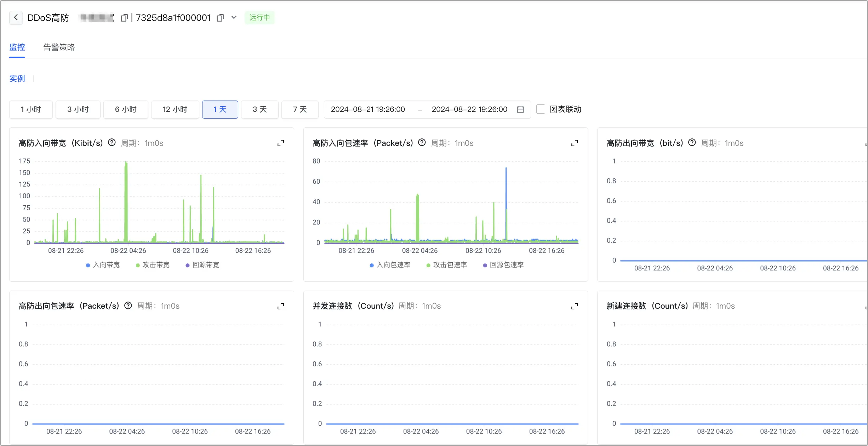Copy the instance name beside the blurred text
868x446 pixels.
point(124,18)
